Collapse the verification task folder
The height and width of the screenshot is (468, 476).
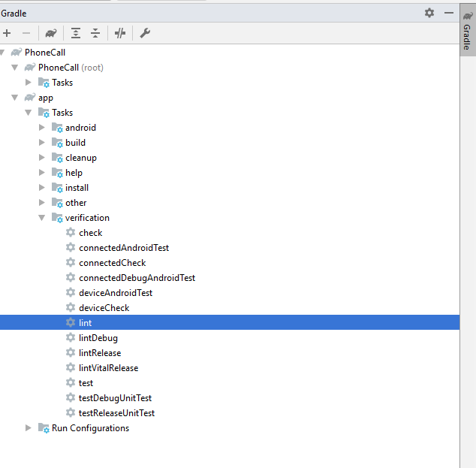(43, 218)
